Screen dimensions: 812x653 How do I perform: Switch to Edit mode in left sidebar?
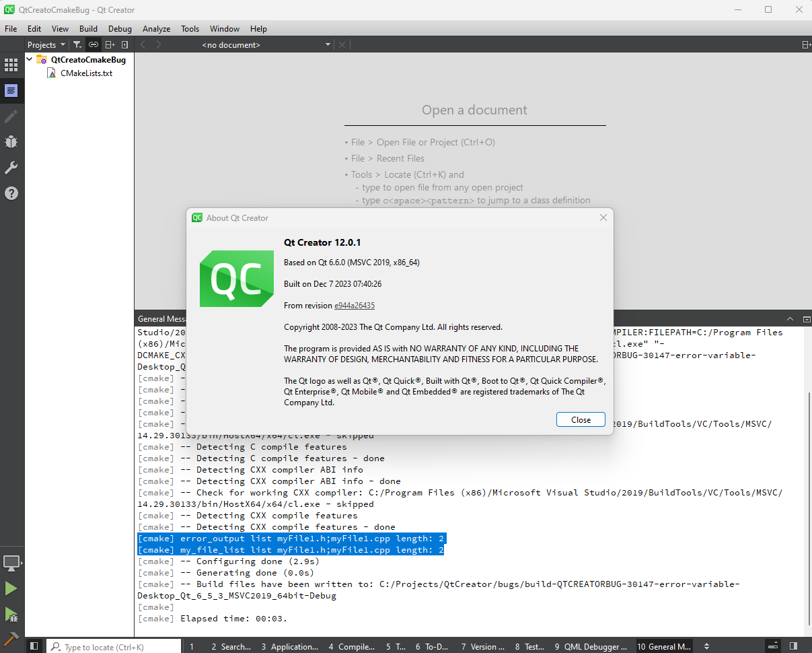11,91
